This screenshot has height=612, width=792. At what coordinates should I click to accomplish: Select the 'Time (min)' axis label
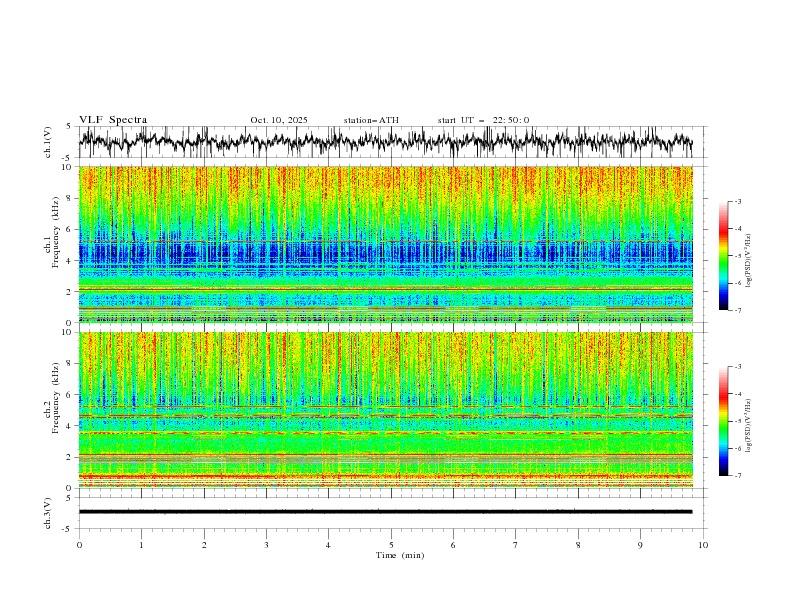tap(400, 555)
